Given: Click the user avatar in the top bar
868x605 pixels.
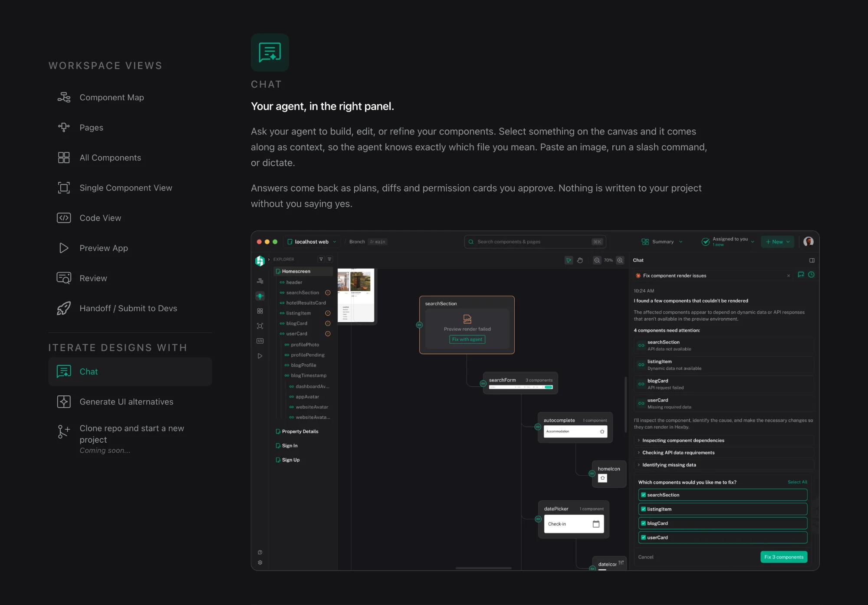Looking at the screenshot, I should pos(808,242).
